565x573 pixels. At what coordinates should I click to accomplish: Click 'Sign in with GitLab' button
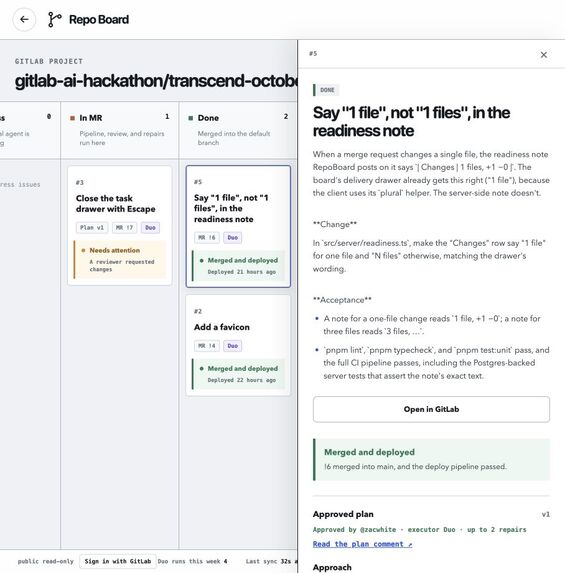[118, 561]
